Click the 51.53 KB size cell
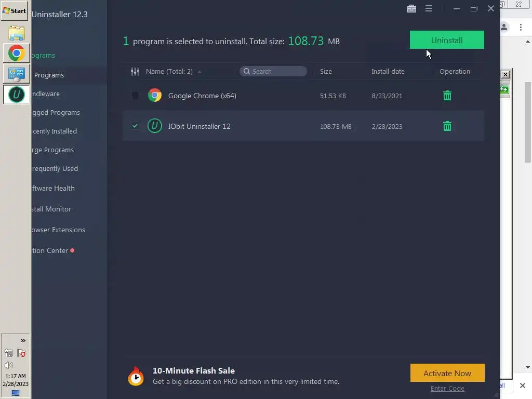This screenshot has width=532, height=399. (x=333, y=96)
